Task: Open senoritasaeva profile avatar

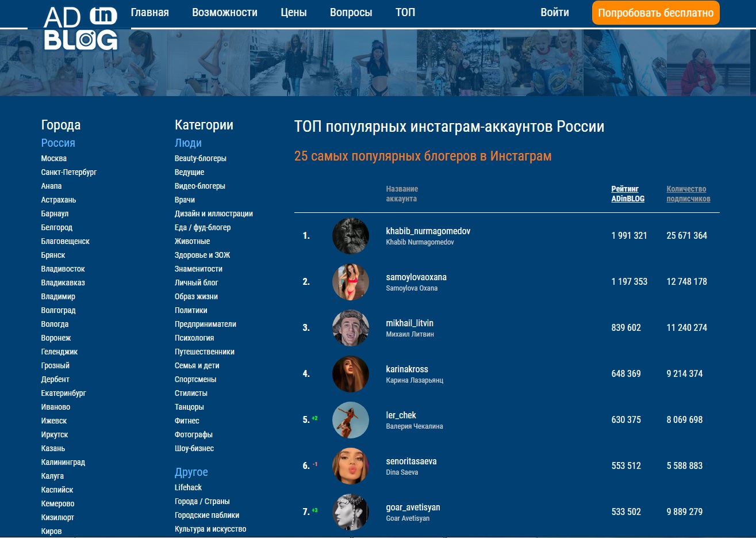Action: pos(351,466)
